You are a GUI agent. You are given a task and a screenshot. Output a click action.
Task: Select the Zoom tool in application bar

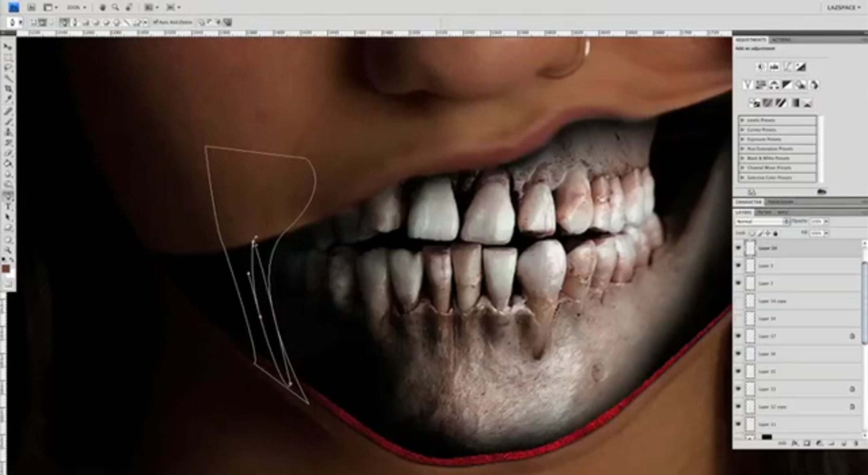tap(115, 7)
